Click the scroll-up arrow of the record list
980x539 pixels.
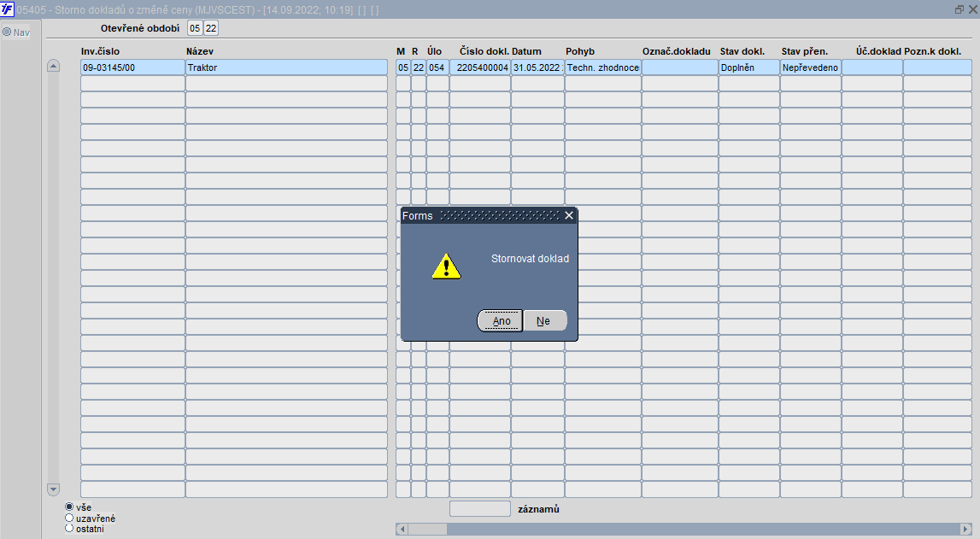[x=53, y=66]
